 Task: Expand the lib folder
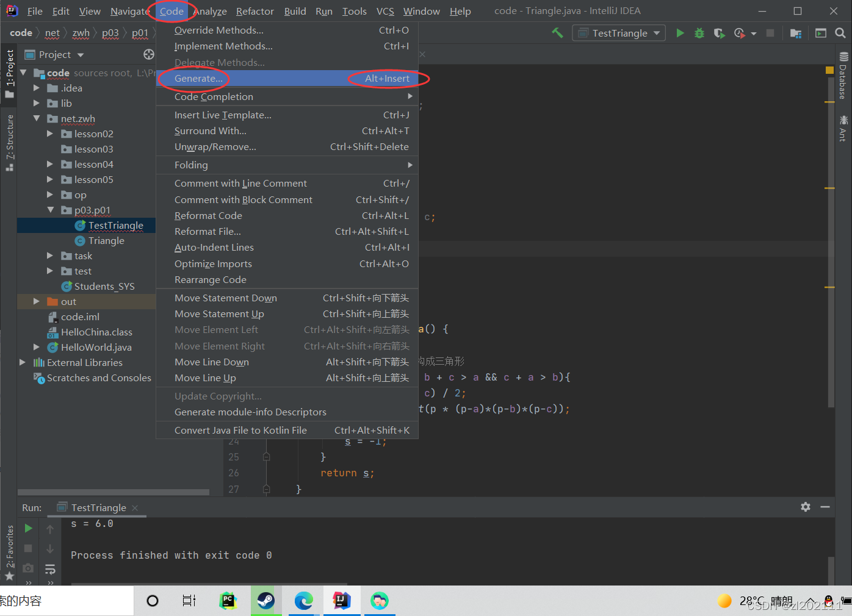(x=36, y=103)
